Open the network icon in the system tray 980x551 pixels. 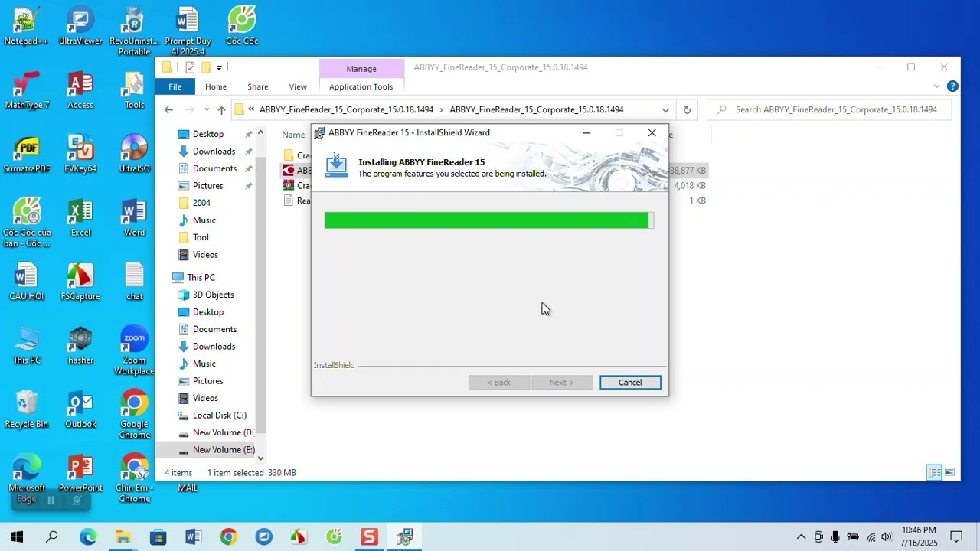(x=871, y=537)
